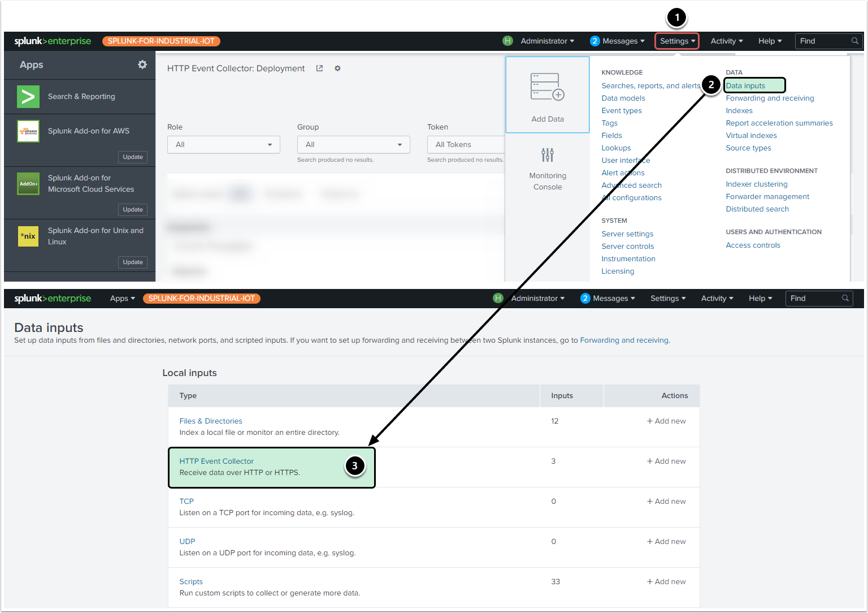868x613 pixels.
Task: Select Lookups under KNOWLEDGE
Action: pyautogui.click(x=616, y=148)
